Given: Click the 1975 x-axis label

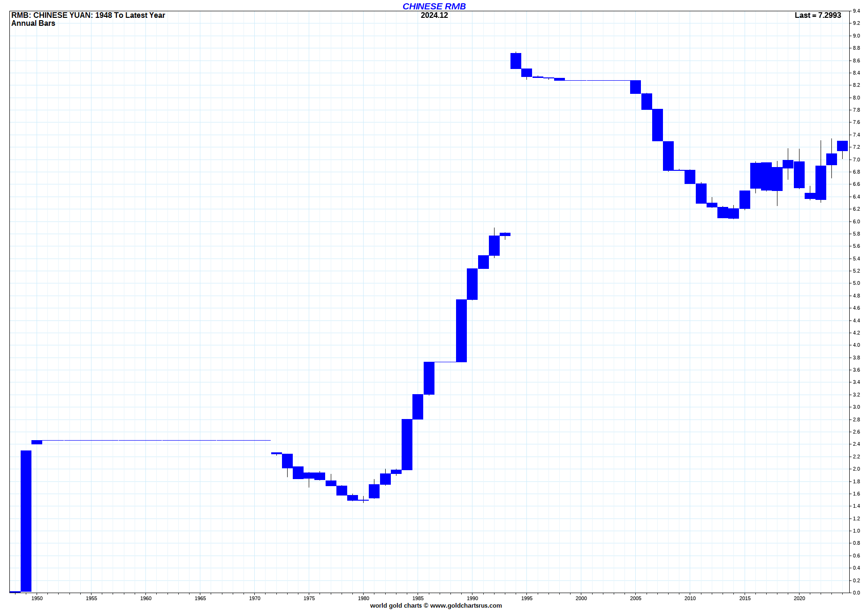Looking at the screenshot, I should coord(309,598).
